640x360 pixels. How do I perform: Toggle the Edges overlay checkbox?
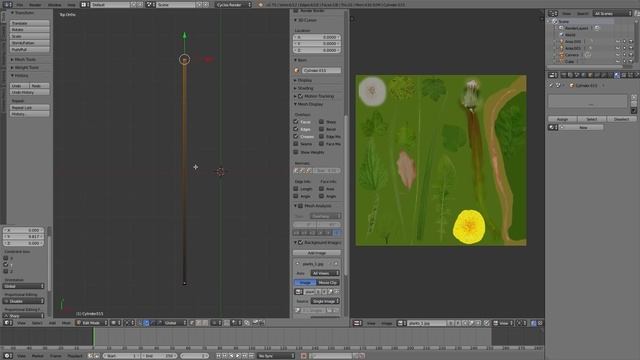(296, 129)
